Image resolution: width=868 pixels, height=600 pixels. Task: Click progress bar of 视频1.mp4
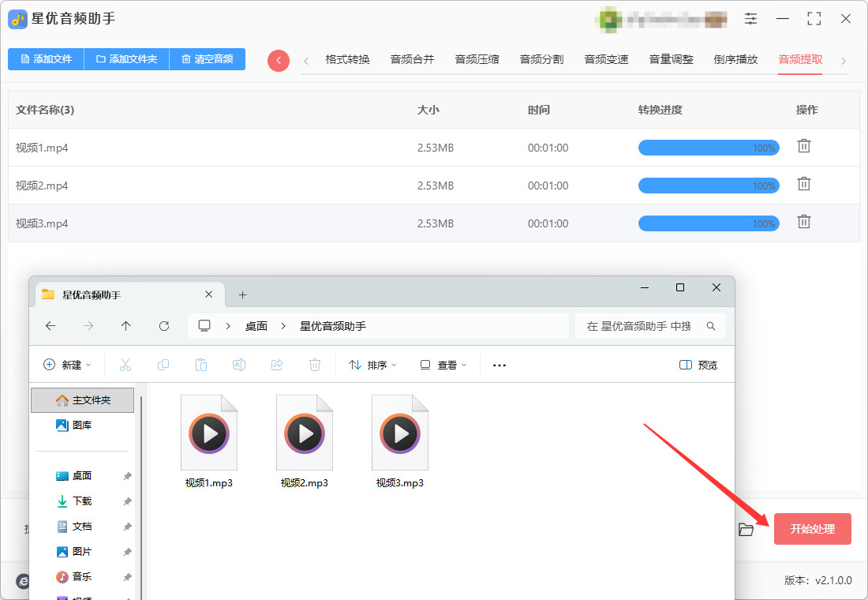709,148
